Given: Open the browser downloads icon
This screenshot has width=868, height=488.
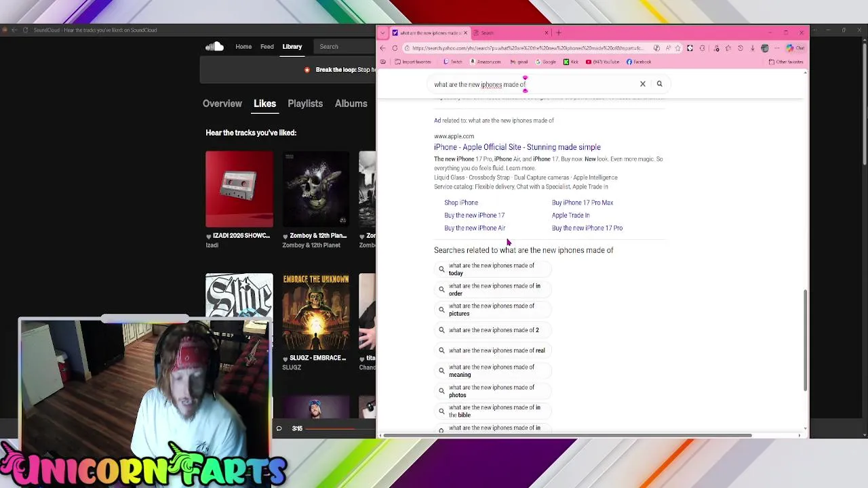Looking at the screenshot, I should point(752,48).
